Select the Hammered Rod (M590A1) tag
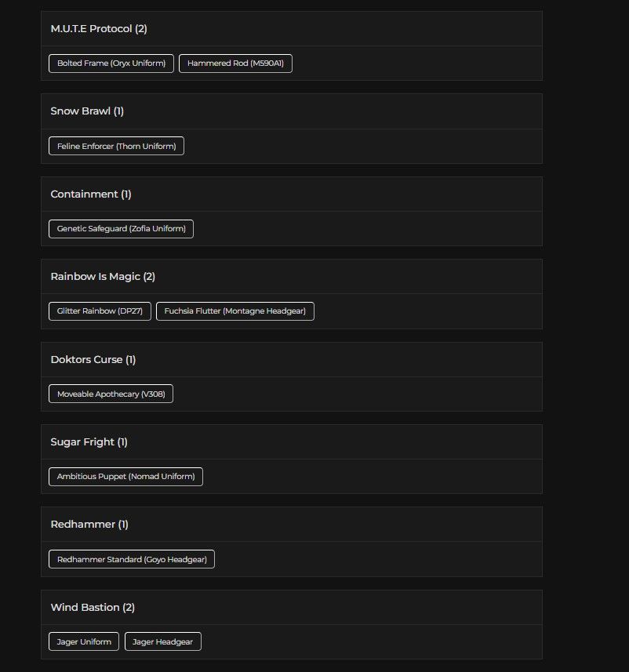629x672 pixels. (235, 64)
